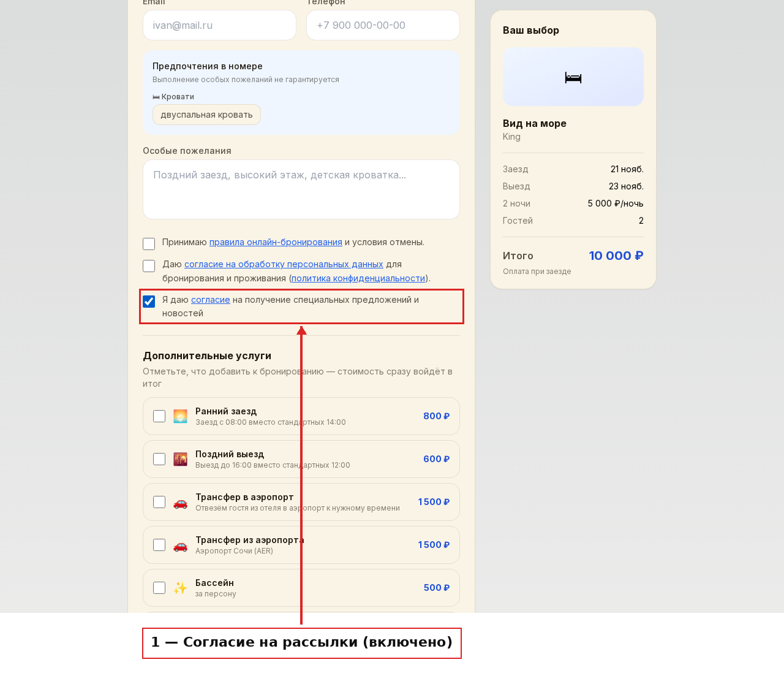
Task: Open the правила онлайн-бронирования link
Action: (x=276, y=242)
